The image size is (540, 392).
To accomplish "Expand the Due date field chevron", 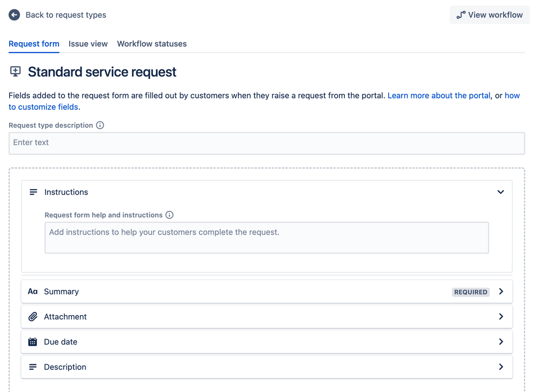I will coord(501,342).
